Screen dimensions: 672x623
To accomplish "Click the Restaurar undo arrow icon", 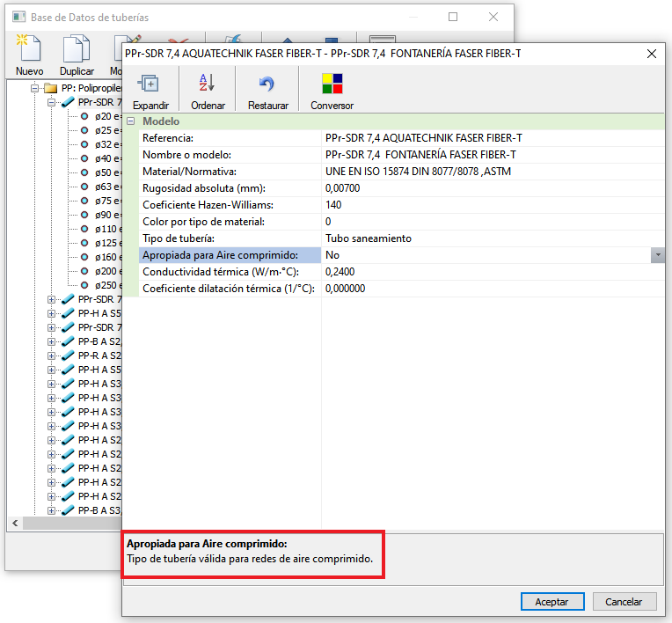I will (267, 84).
